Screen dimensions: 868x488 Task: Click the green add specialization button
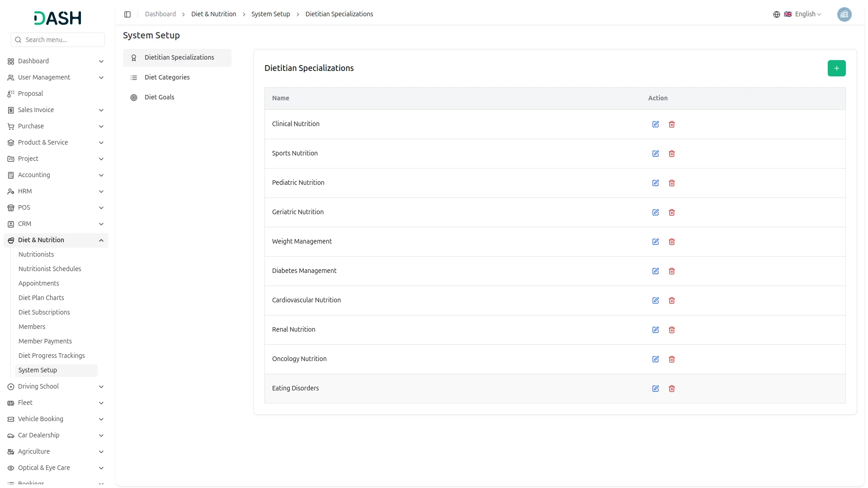click(x=836, y=68)
